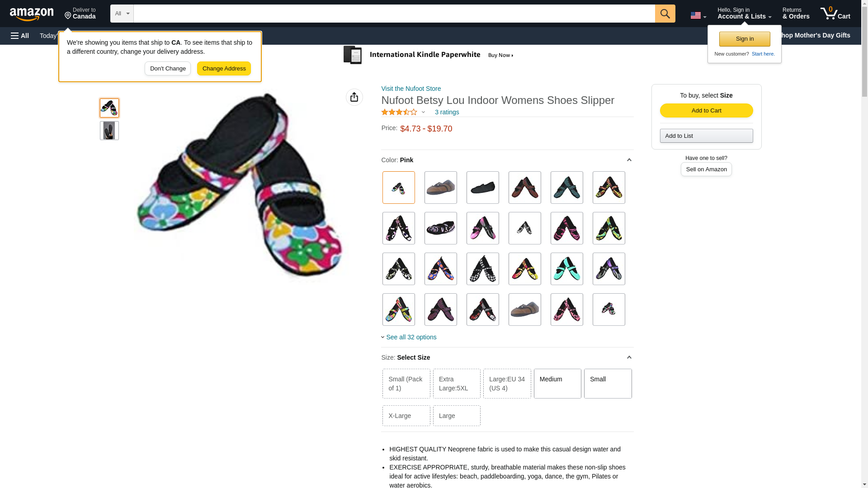
Task: Click the Amazon logo
Action: click(x=32, y=14)
